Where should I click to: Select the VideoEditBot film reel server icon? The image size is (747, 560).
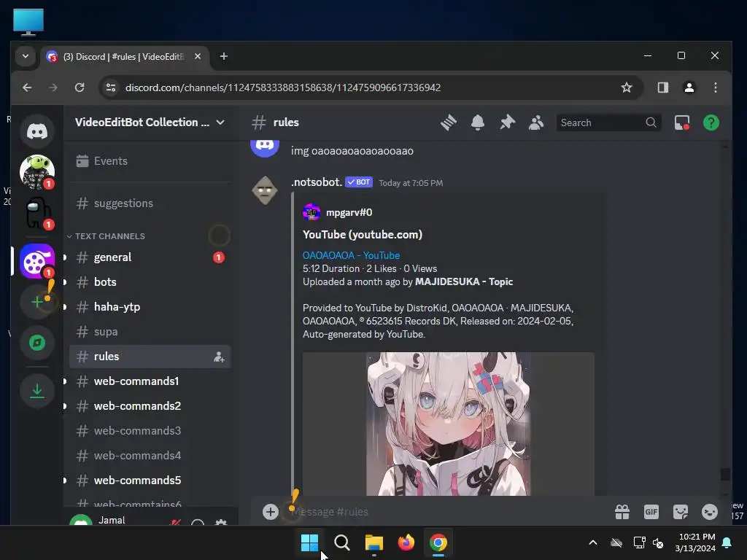[x=37, y=260]
